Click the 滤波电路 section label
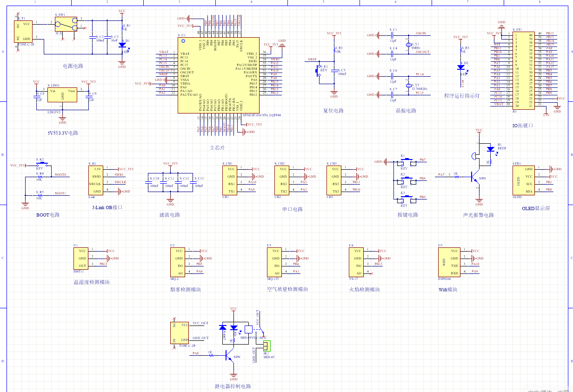Screen dimensions: 573x392 click(169, 215)
